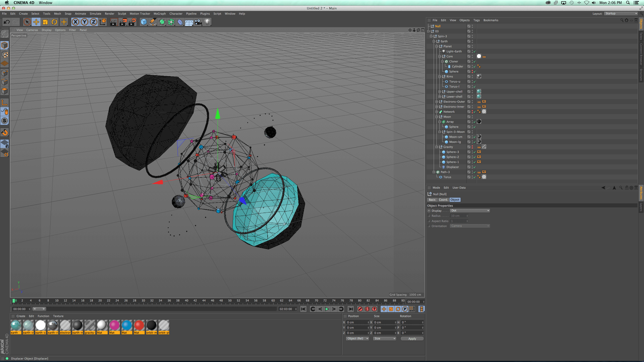Select the Displacer object row

(452, 167)
